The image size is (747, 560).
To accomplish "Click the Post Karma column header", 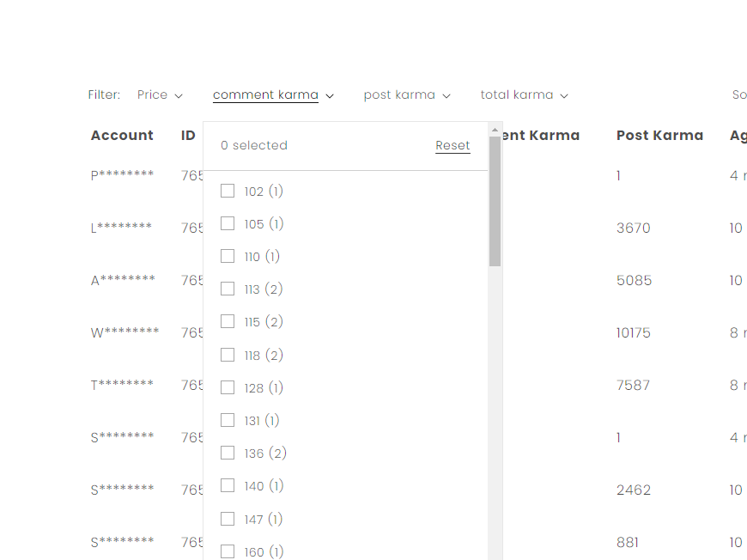I will tap(659, 135).
